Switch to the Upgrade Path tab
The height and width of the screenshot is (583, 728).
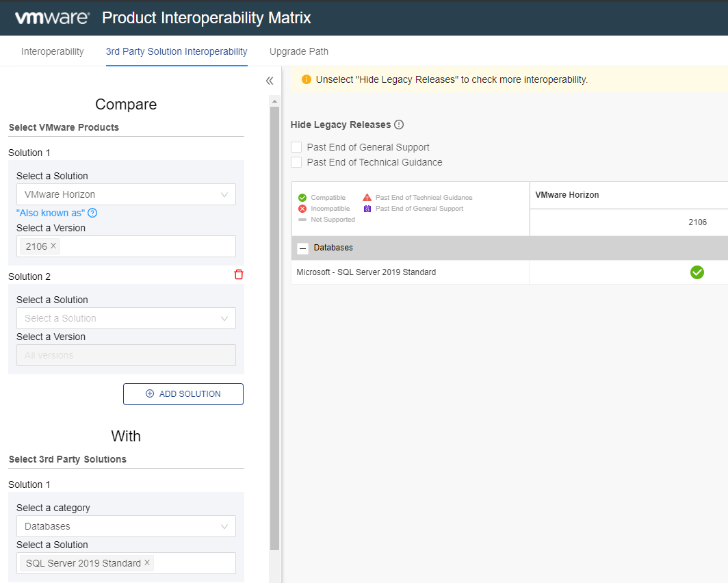point(298,51)
